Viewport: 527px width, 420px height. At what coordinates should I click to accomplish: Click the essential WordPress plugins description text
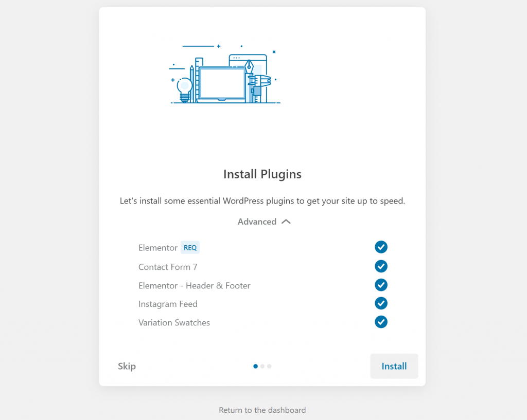tap(262, 201)
